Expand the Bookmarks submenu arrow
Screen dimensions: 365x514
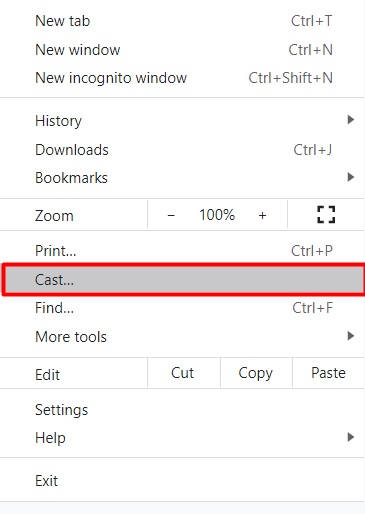(x=350, y=177)
